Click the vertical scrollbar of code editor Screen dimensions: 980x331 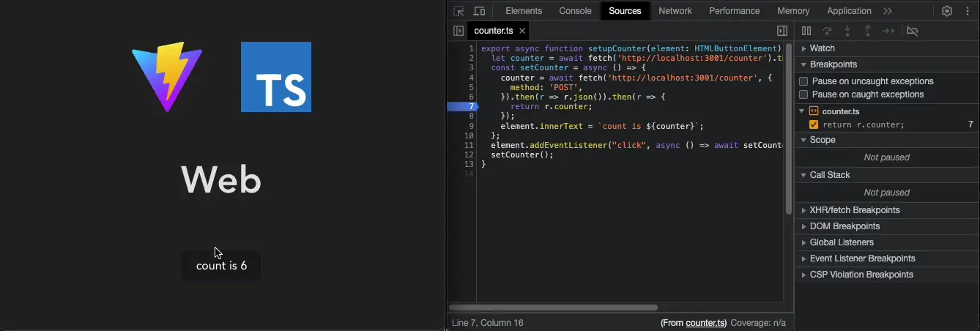[x=789, y=128]
